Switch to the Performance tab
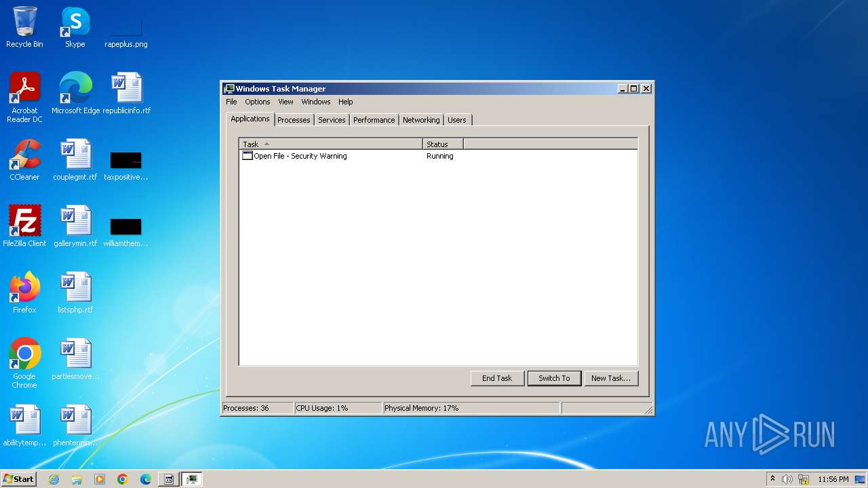 point(374,120)
